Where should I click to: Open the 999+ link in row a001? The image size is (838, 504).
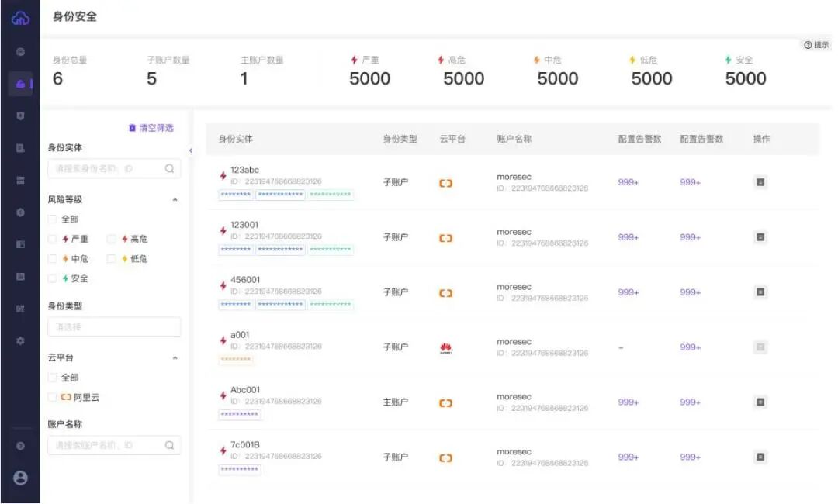tap(690, 347)
